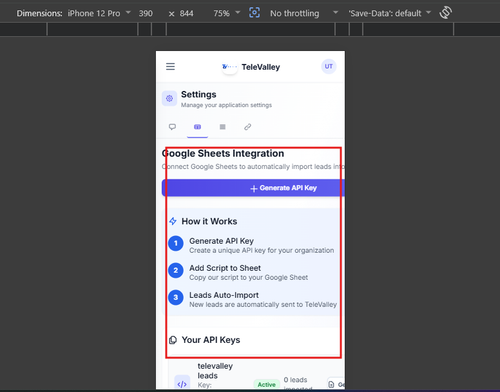Click the Settings gear icon

(169, 99)
